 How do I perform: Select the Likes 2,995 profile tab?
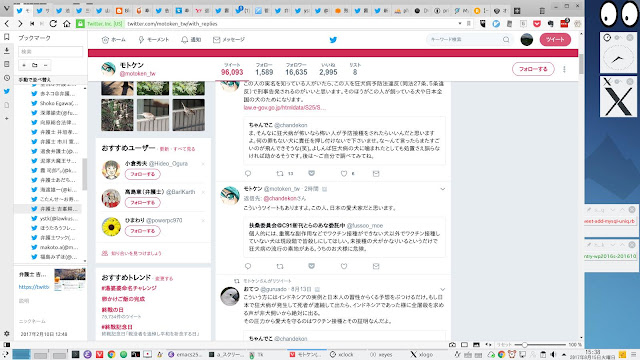tap(328, 69)
